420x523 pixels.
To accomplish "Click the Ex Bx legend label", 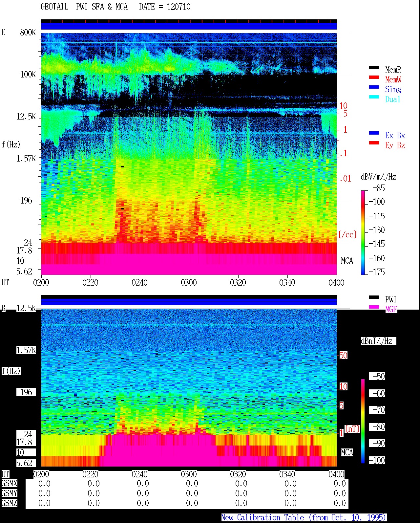I will tap(395, 135).
